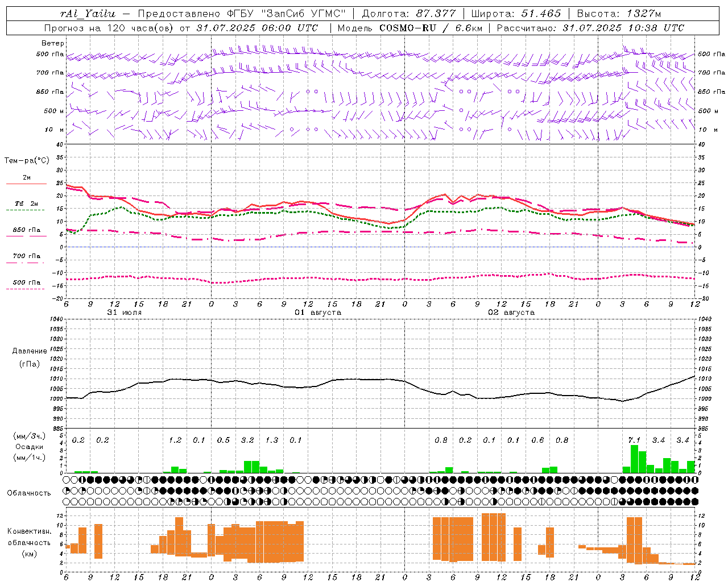Image resolution: width=728 pixels, height=582 pixels.
Task: Click the station name "rAl_Yailu" in the header
Action: tap(88, 14)
